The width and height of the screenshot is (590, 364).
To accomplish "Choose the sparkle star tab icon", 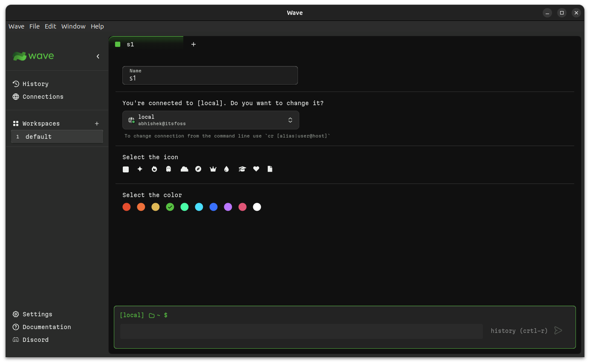I will (x=140, y=169).
